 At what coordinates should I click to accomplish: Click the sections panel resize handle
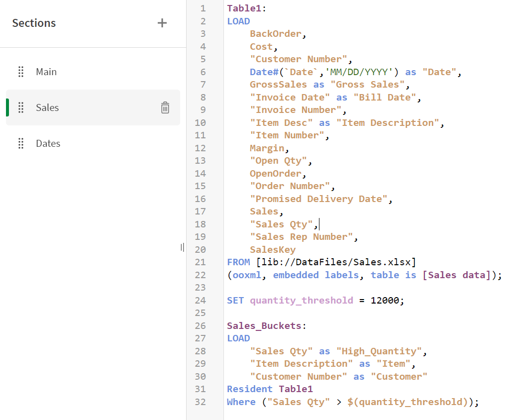pyautogui.click(x=183, y=247)
